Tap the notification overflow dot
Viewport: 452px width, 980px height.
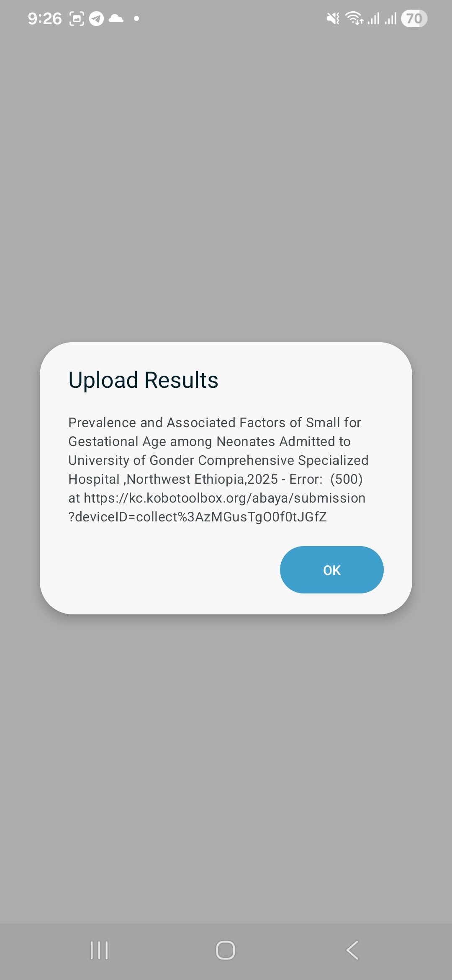pyautogui.click(x=136, y=18)
